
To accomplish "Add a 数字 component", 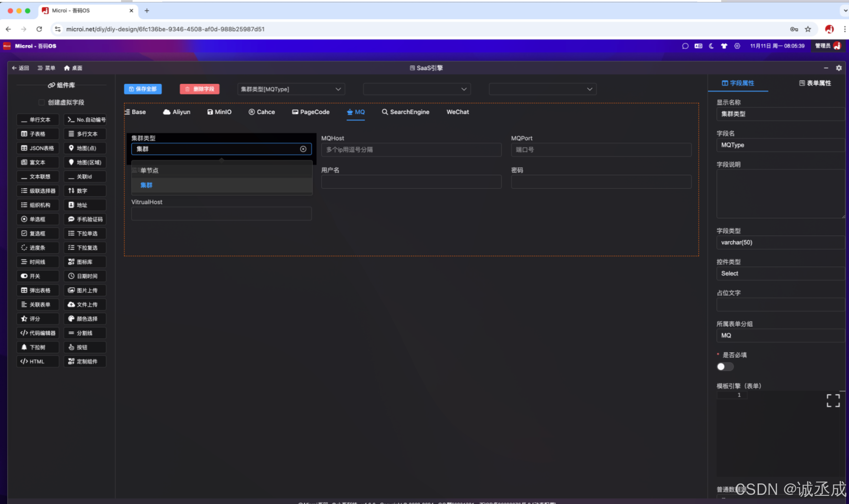I will pyautogui.click(x=85, y=190).
